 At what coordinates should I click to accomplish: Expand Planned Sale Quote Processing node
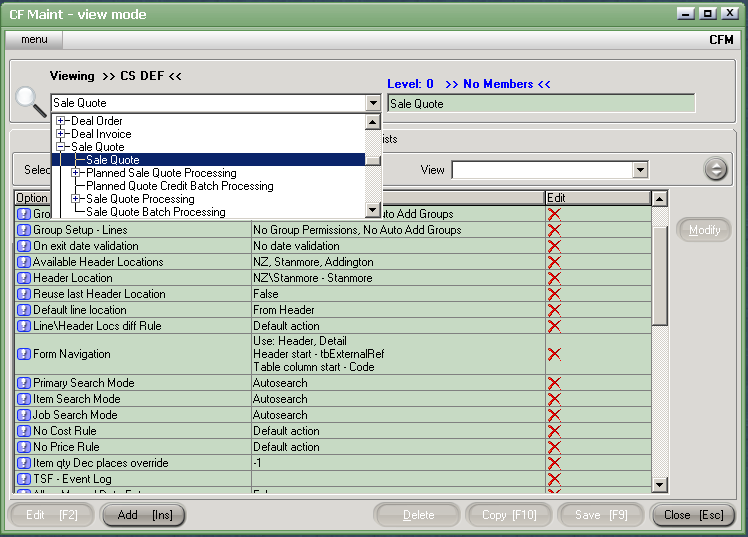pyautogui.click(x=75, y=173)
